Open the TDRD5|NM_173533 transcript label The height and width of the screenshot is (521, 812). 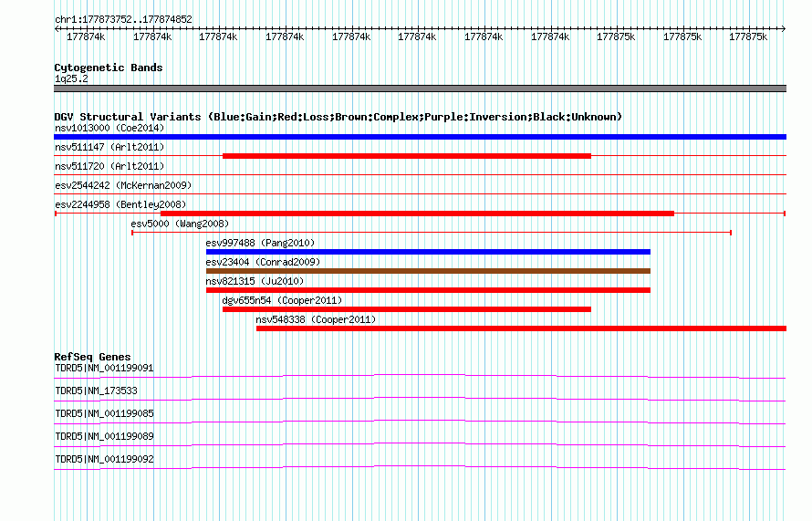tap(97, 391)
